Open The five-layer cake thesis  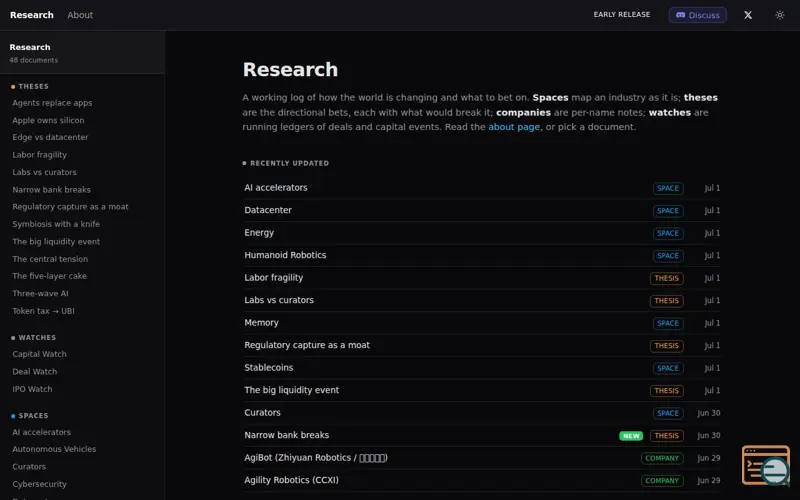coord(49,276)
